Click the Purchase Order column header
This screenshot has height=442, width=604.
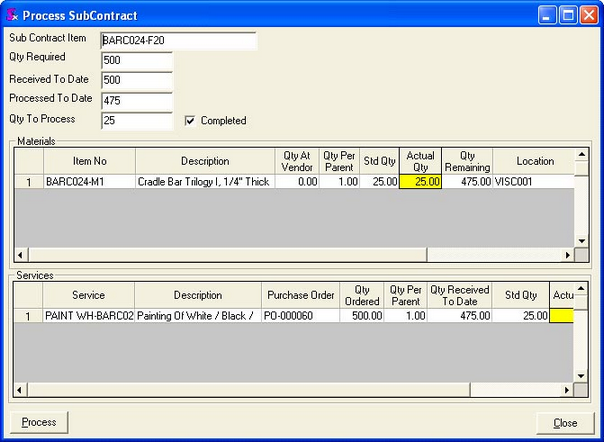[x=300, y=295]
